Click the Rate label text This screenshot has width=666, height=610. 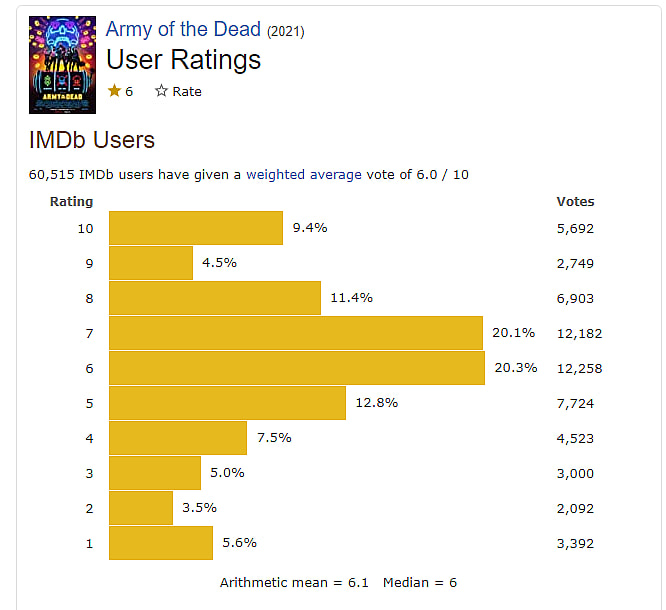pos(187,91)
